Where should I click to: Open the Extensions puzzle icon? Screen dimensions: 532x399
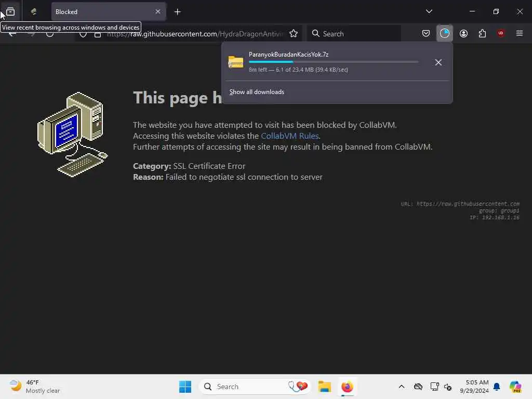[482, 33]
